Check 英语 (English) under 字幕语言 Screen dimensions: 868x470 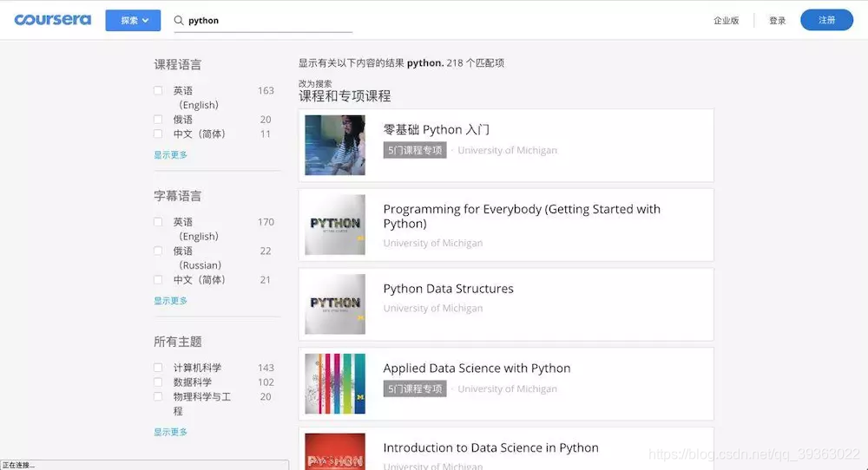pyautogui.click(x=158, y=222)
